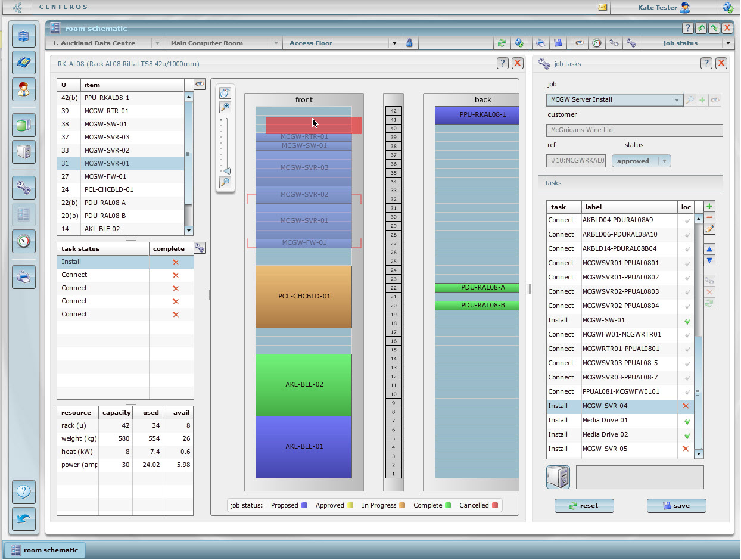This screenshot has height=560, width=741.
Task: Toggle the eye icon in the top toolbar
Action: 578,43
